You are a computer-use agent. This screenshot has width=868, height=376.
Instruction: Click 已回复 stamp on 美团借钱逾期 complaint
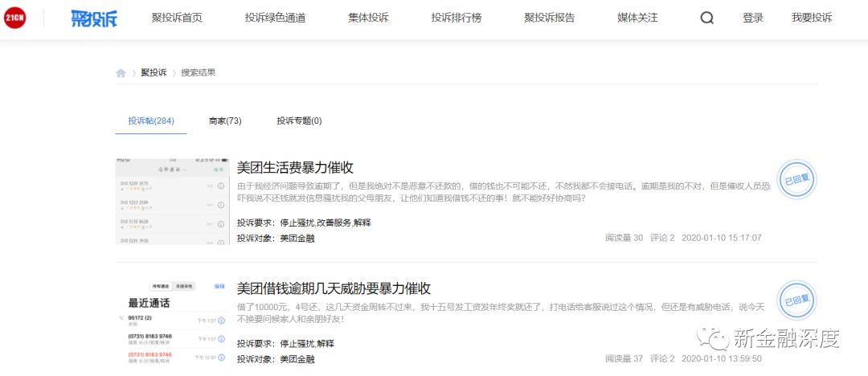pos(796,300)
